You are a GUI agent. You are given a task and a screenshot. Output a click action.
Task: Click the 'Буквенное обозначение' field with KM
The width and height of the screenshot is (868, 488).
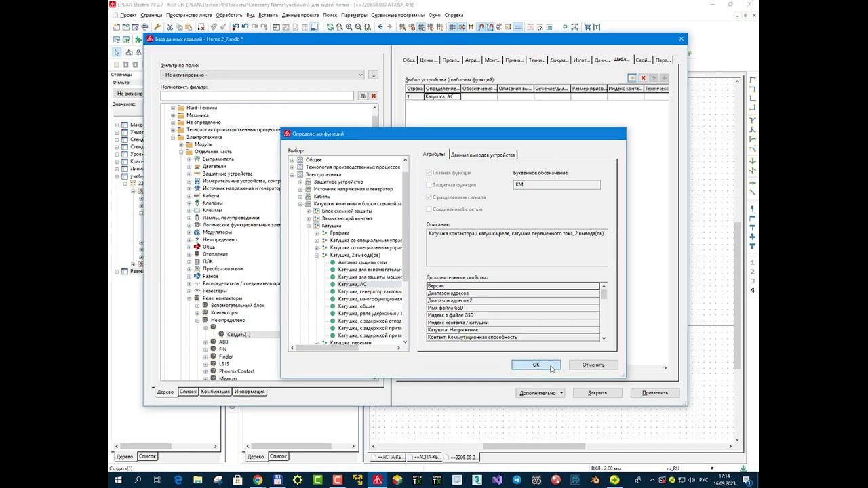(557, 184)
